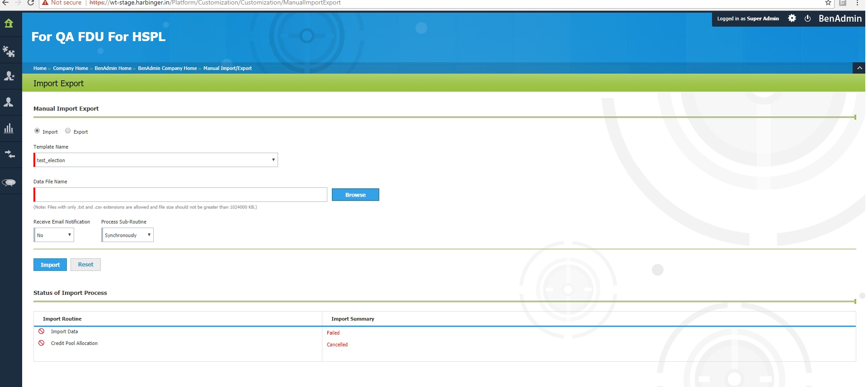Bookmark page with browser star icon
This screenshot has width=868, height=387.
click(828, 3)
